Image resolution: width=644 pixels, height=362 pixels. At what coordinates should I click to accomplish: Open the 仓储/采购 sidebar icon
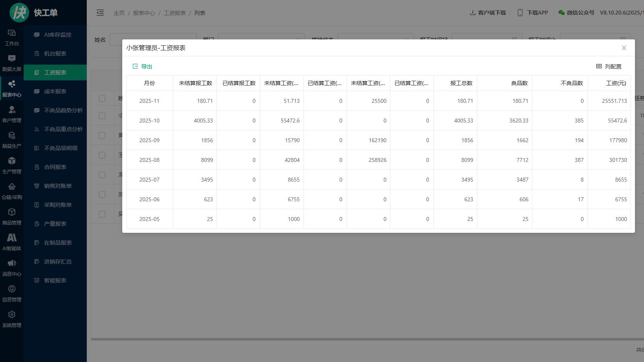(12, 187)
